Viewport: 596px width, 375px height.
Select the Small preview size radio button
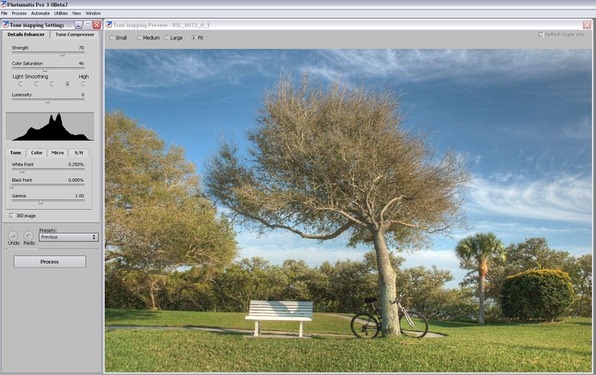pos(111,38)
